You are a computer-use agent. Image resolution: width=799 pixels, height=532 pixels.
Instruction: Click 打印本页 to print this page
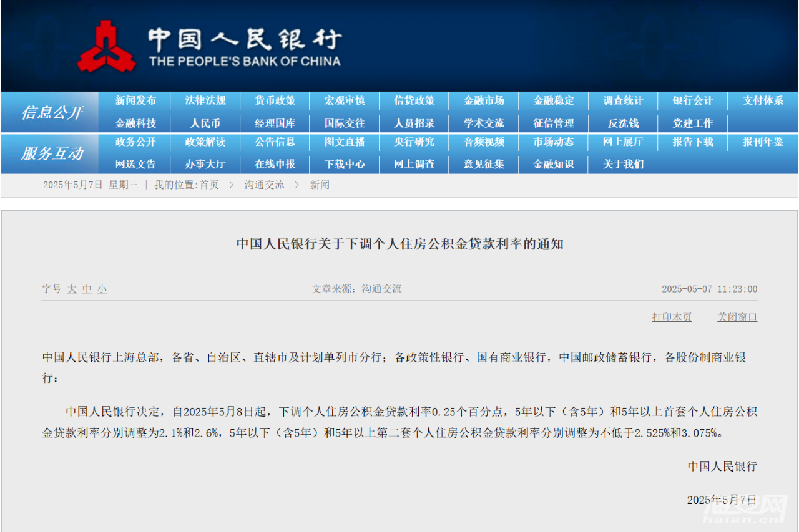click(x=672, y=317)
